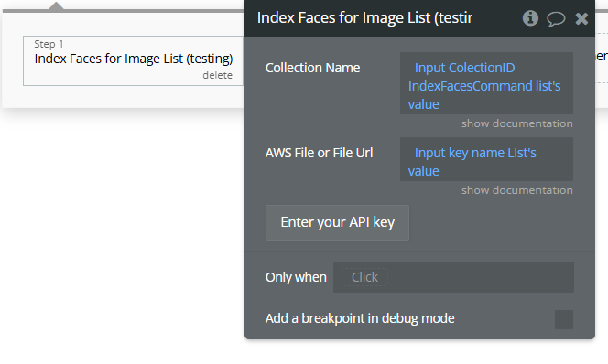Click the "Add a breakpoint in debug mode" text
This screenshot has width=608, height=364.
(x=360, y=318)
